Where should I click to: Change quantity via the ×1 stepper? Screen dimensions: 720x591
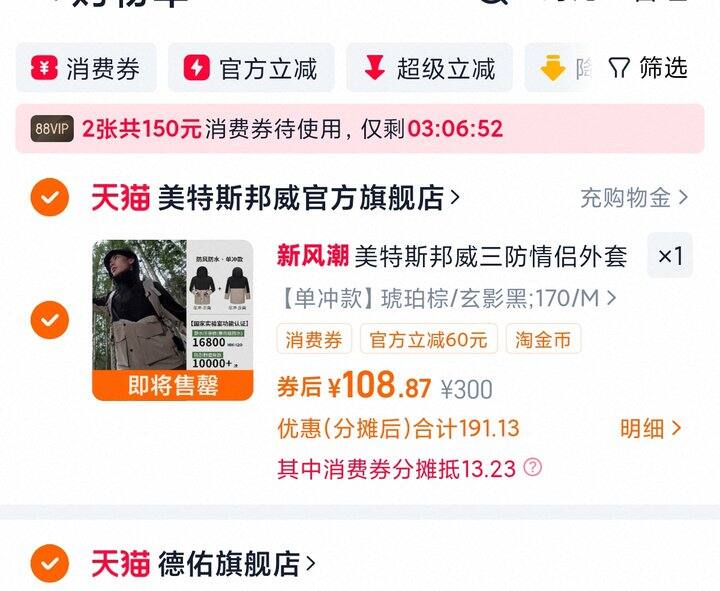[670, 255]
